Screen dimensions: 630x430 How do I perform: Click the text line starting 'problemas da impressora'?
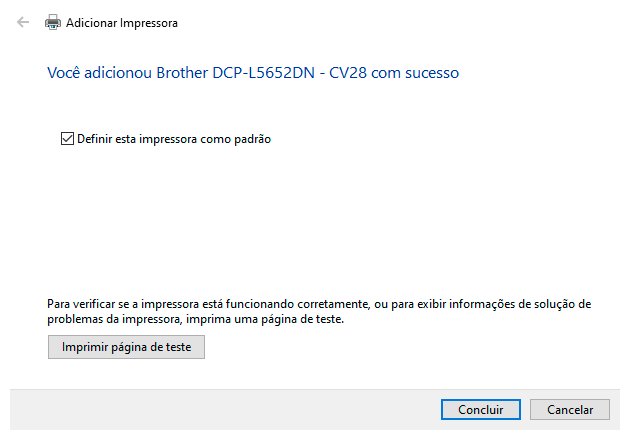[x=196, y=319]
